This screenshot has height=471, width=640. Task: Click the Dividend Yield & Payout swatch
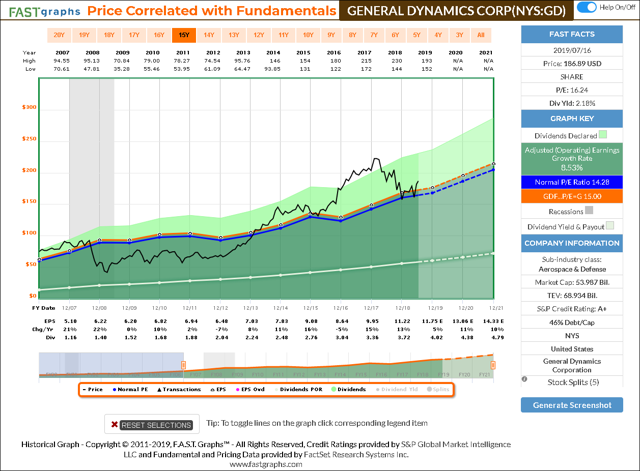click(610, 225)
